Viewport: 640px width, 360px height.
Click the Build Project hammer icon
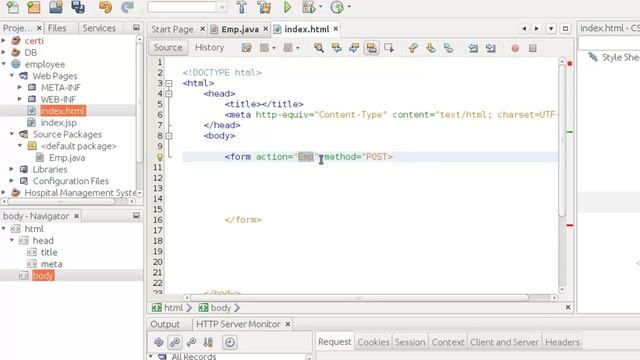(x=242, y=7)
